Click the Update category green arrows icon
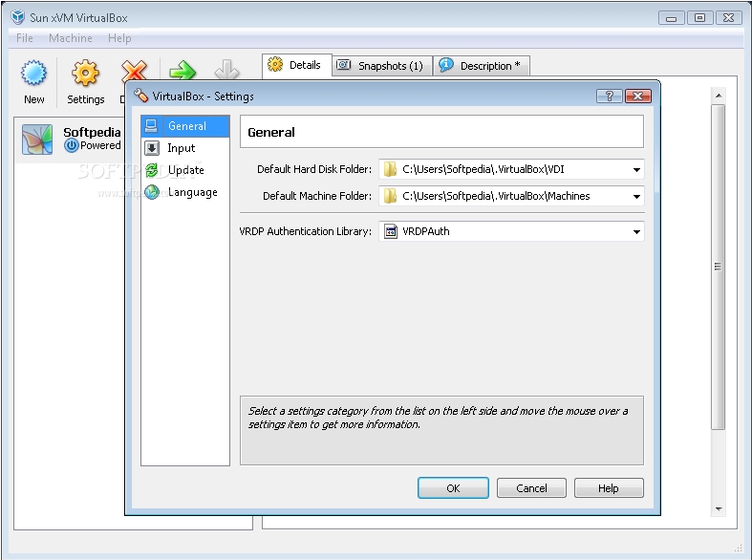Screen dimensions: 752x560 click(152, 170)
